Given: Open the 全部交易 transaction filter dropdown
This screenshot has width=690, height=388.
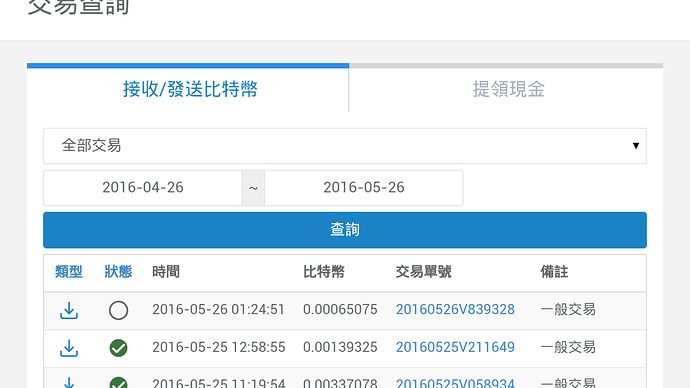Looking at the screenshot, I should click(345, 146).
